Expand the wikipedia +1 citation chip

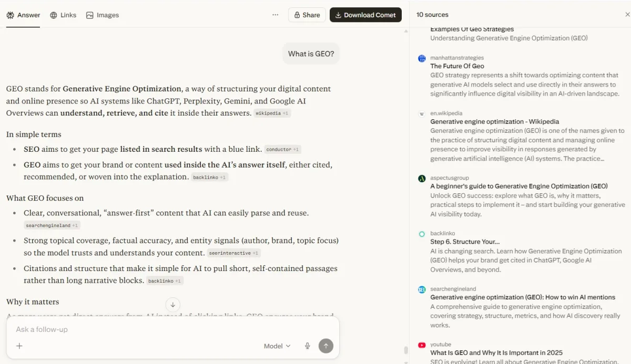click(x=272, y=113)
